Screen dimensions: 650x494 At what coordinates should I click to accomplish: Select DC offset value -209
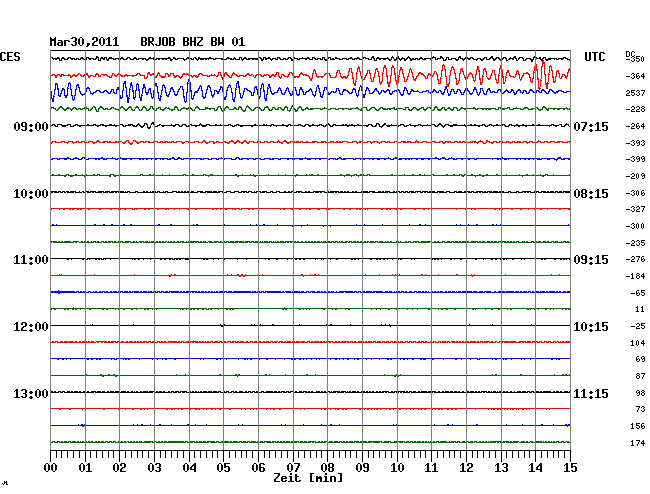[x=635, y=176]
